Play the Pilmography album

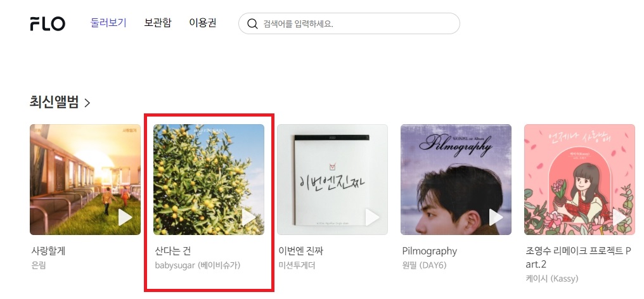point(496,218)
